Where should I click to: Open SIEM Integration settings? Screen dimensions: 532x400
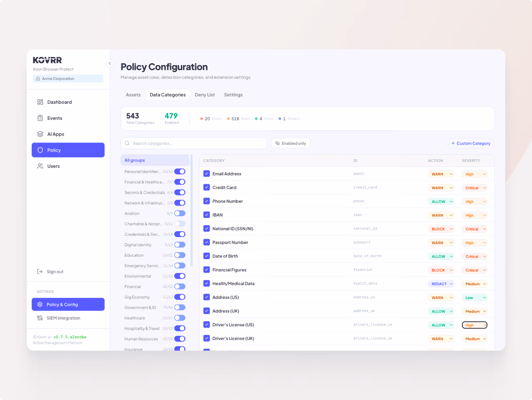pos(68,318)
